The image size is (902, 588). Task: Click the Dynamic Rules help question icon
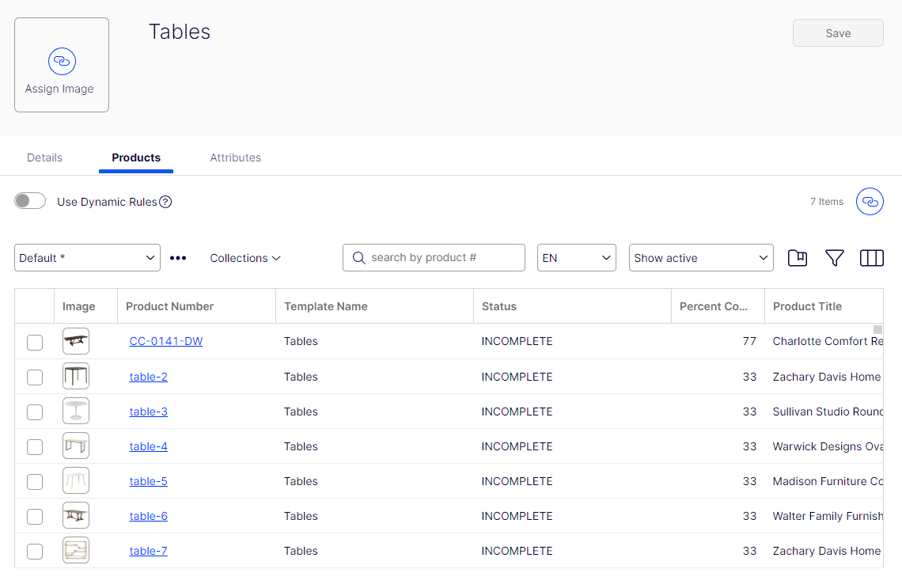click(165, 202)
